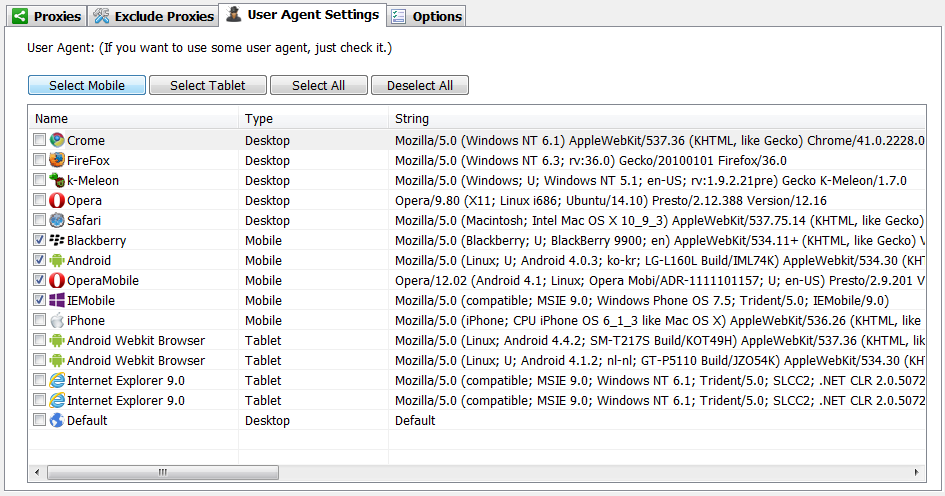Sort by the Name column header
The image size is (945, 496).
[133, 119]
